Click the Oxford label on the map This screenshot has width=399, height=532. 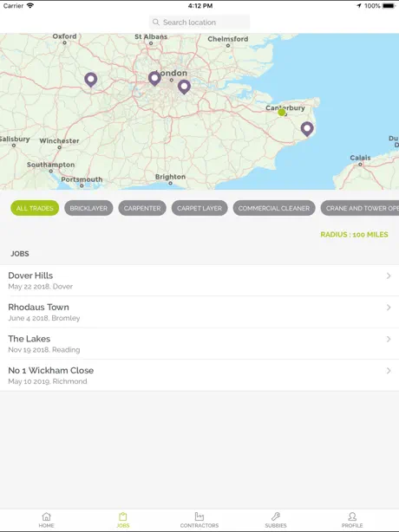[x=64, y=36]
